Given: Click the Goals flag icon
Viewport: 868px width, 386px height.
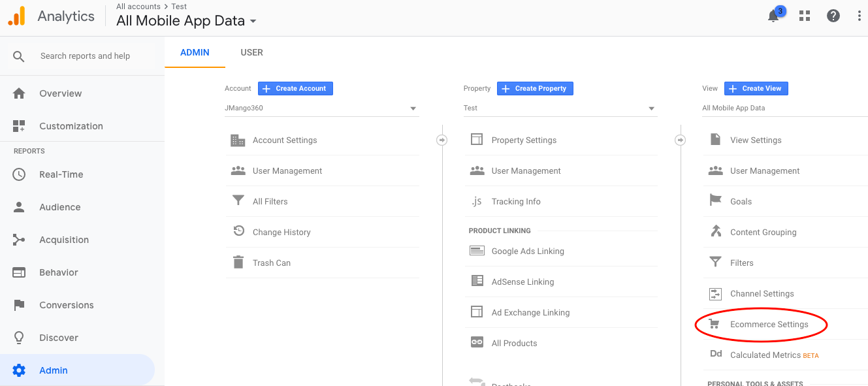Looking at the screenshot, I should 715,201.
